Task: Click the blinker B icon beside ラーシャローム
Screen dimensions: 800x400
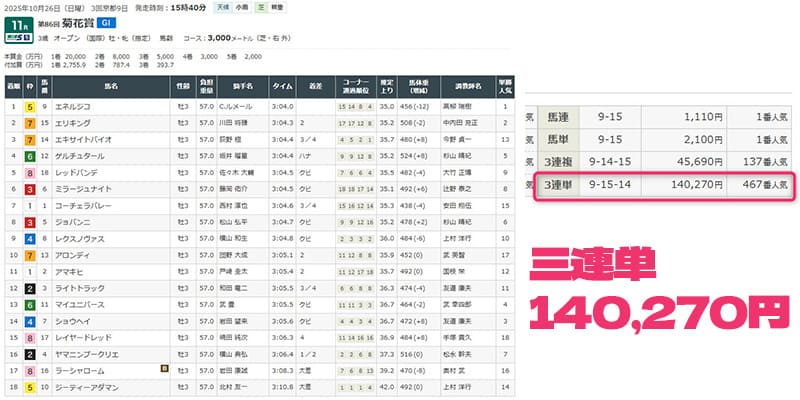Action: coord(164,368)
